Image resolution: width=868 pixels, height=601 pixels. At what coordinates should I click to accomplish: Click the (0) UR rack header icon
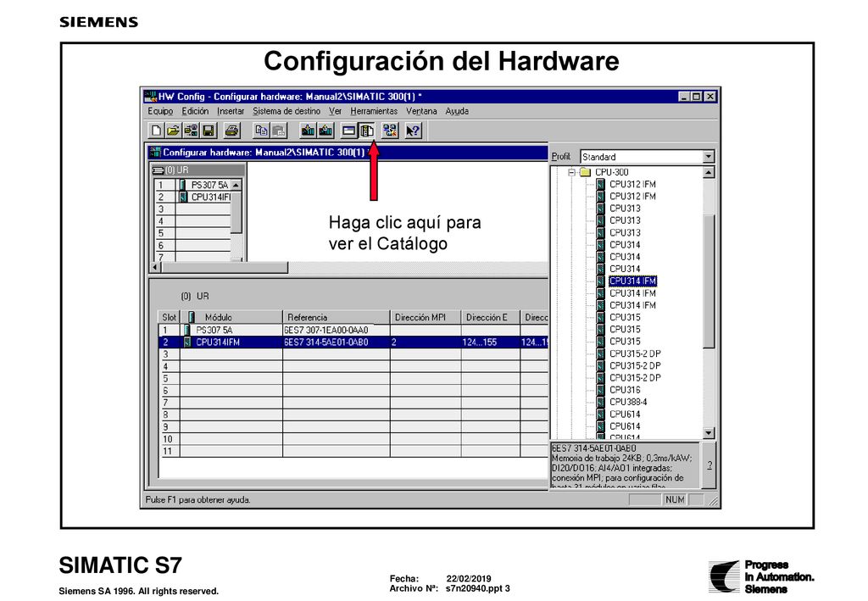[159, 170]
